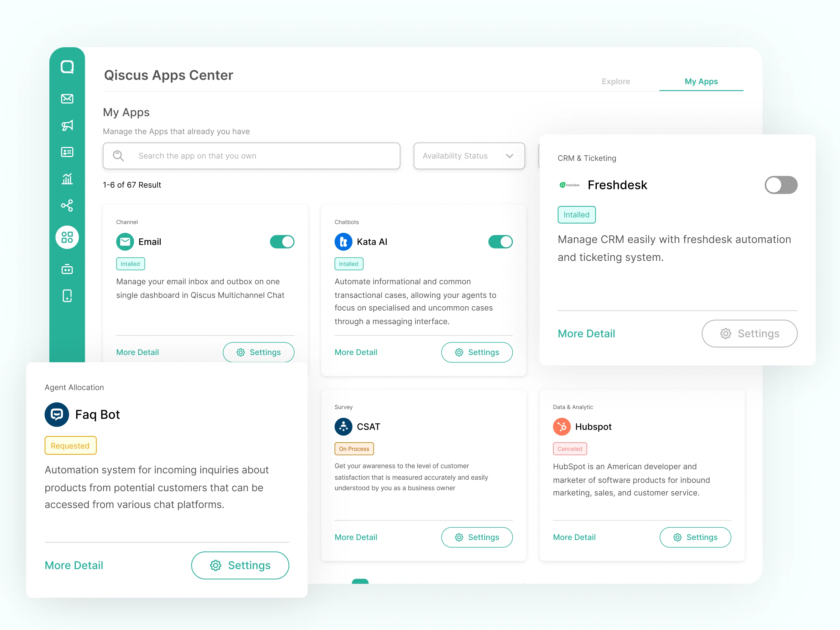The width and height of the screenshot is (840, 630).
Task: Toggle the Kata AI on/off switch
Action: (500, 241)
